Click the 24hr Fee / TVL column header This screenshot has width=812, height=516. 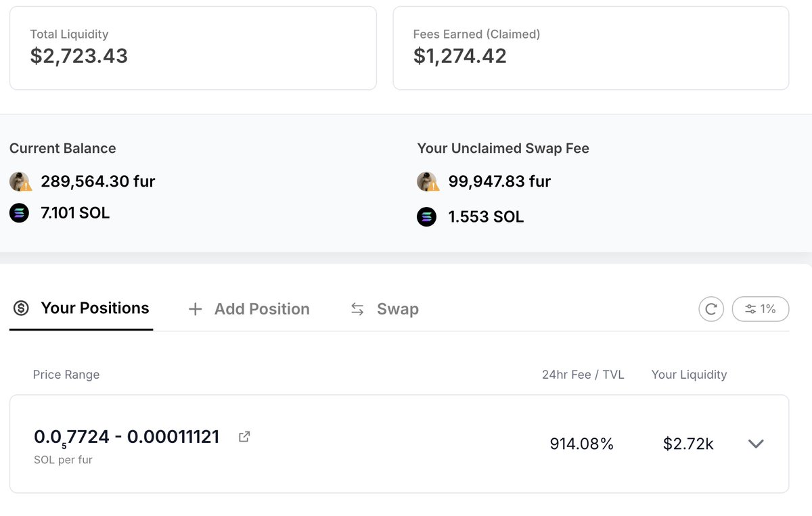click(x=583, y=375)
